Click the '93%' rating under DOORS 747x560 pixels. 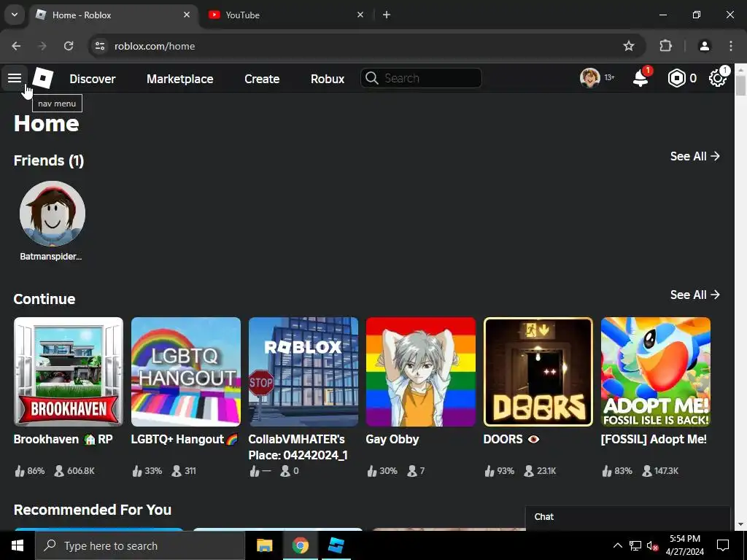[x=506, y=471]
